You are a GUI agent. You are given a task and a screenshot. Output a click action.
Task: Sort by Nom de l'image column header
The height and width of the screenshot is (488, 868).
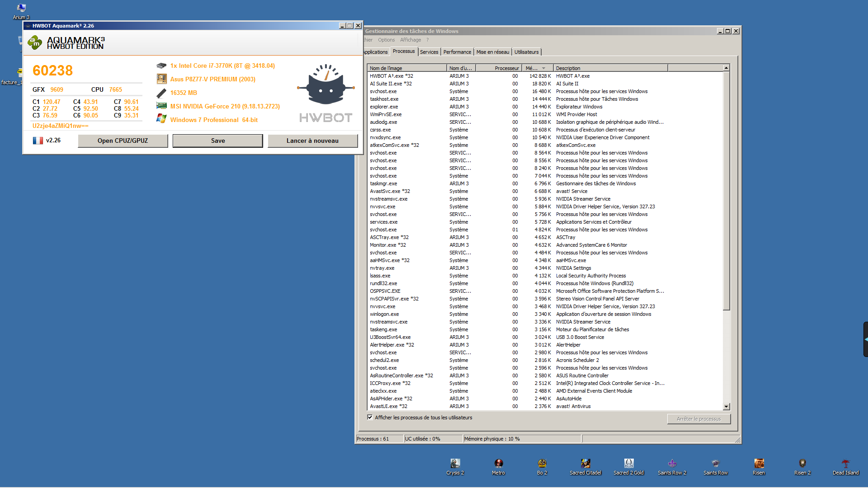coord(407,68)
